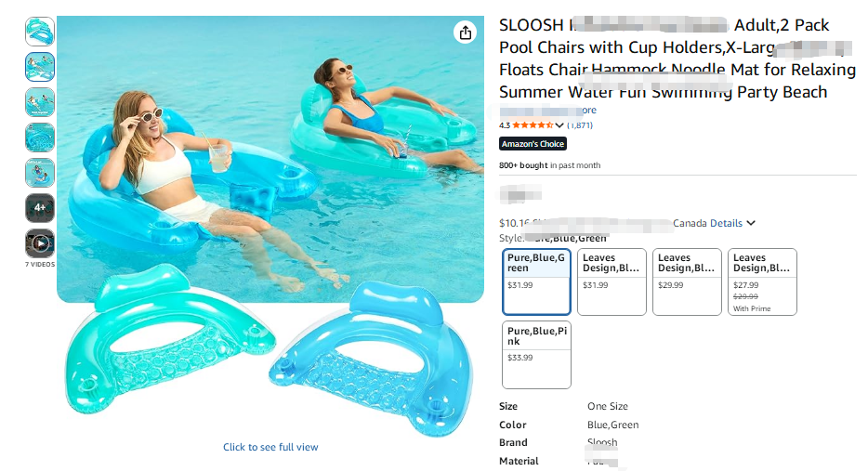Click to see full view link
Image resolution: width=868 pixels, height=471 pixels.
270,447
